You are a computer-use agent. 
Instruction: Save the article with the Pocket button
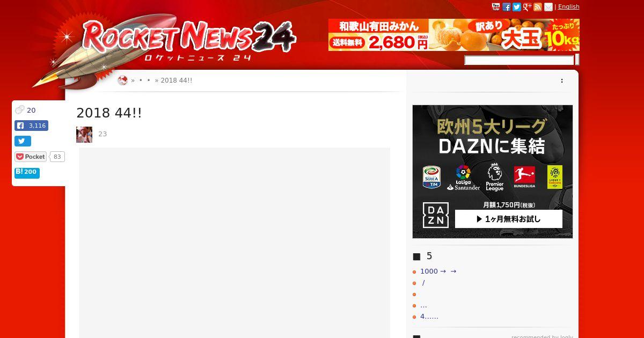pos(31,157)
